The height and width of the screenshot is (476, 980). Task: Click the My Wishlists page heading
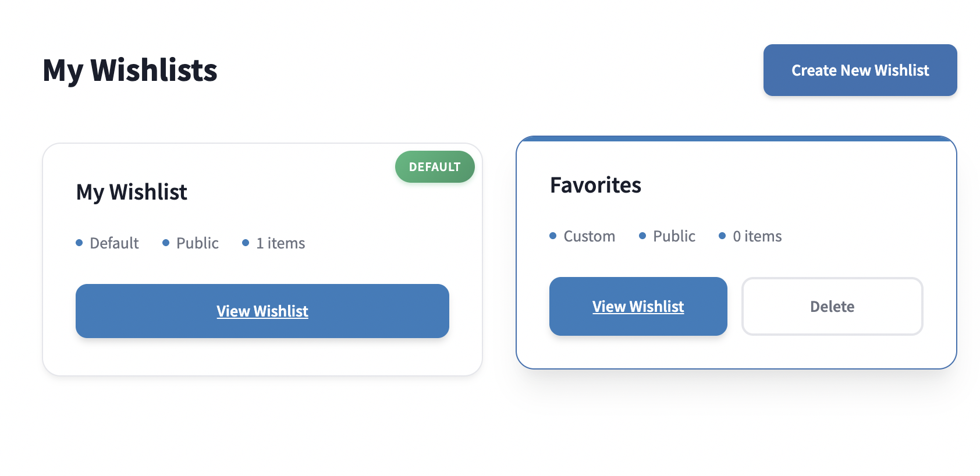(130, 70)
